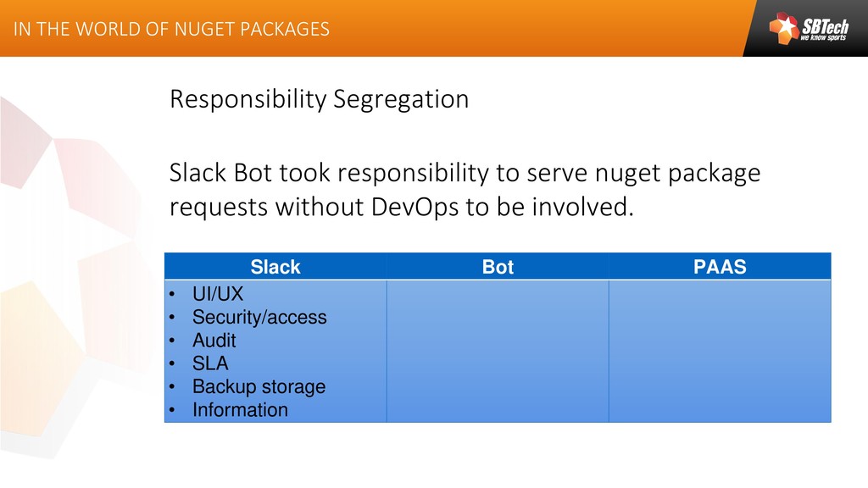Click the SBTech star logo icon
Image resolution: width=868 pixels, height=488 pixels.
[783, 28]
